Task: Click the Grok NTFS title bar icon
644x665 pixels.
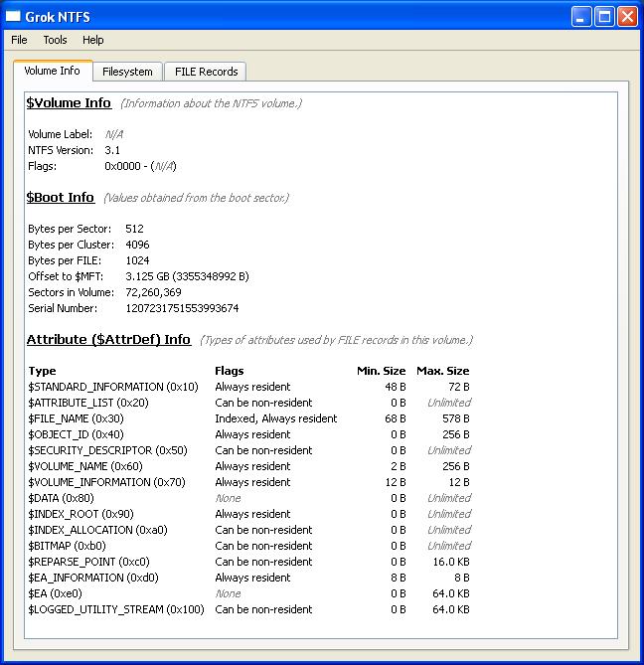Action: (14, 16)
